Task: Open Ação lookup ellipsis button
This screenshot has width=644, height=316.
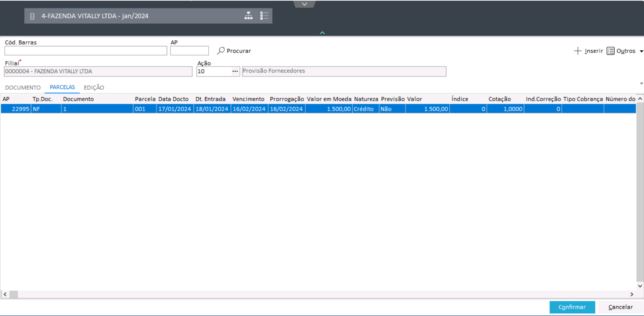Action: click(235, 71)
